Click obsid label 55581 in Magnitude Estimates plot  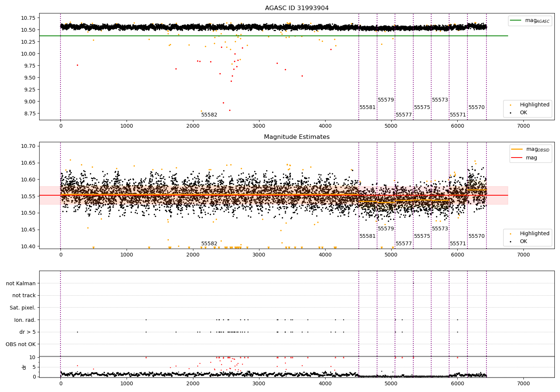click(x=368, y=236)
